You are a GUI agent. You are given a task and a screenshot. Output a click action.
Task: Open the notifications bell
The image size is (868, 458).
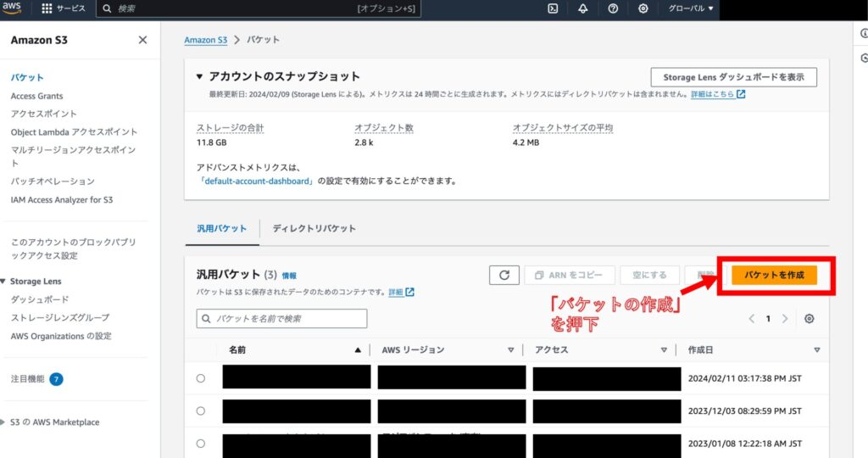583,8
